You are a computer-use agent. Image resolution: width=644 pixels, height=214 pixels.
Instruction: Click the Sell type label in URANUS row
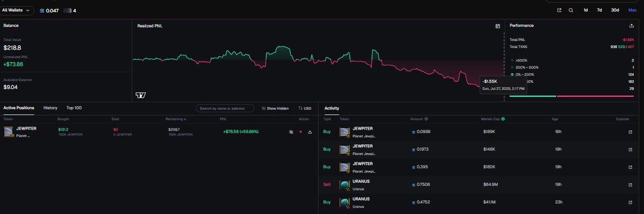click(x=327, y=184)
